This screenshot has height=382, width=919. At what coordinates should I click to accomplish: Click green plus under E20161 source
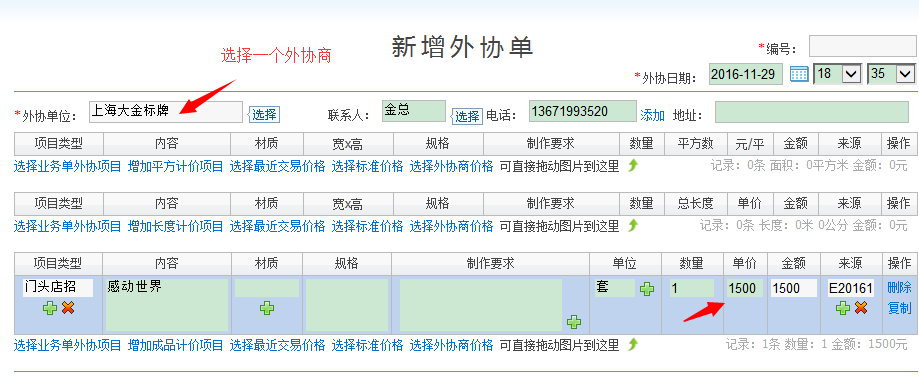click(x=843, y=308)
